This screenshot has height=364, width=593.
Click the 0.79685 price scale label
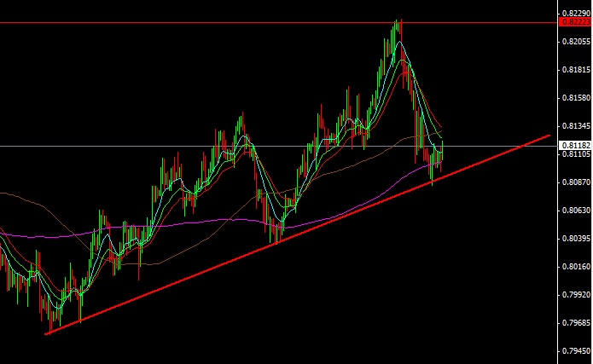click(x=576, y=323)
